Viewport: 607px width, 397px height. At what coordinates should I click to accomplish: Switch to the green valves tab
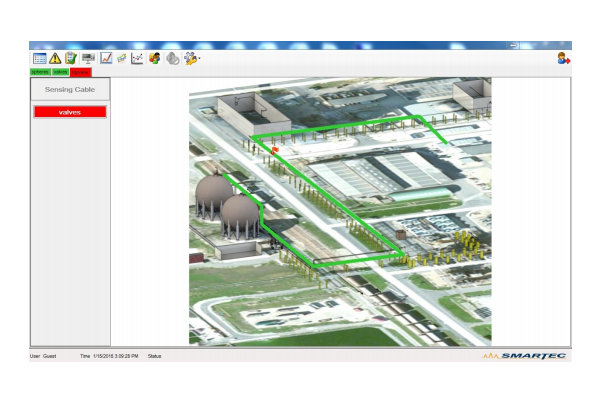point(60,72)
